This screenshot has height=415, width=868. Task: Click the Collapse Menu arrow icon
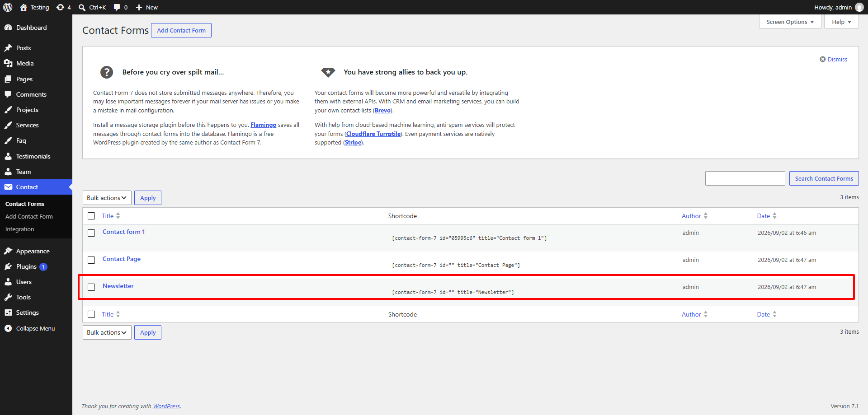(8, 328)
